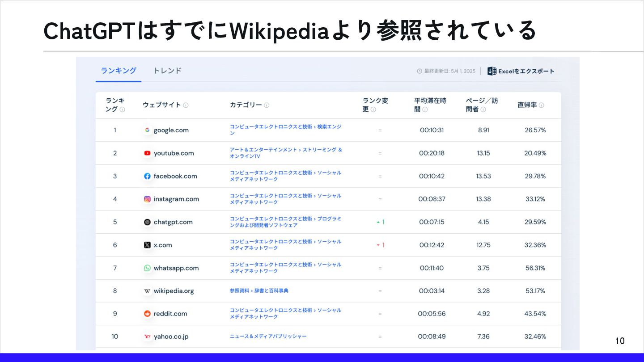Click the slide title mentioning ChatGPT and Wikipedia
This screenshot has width=644, height=362.
tap(290, 30)
